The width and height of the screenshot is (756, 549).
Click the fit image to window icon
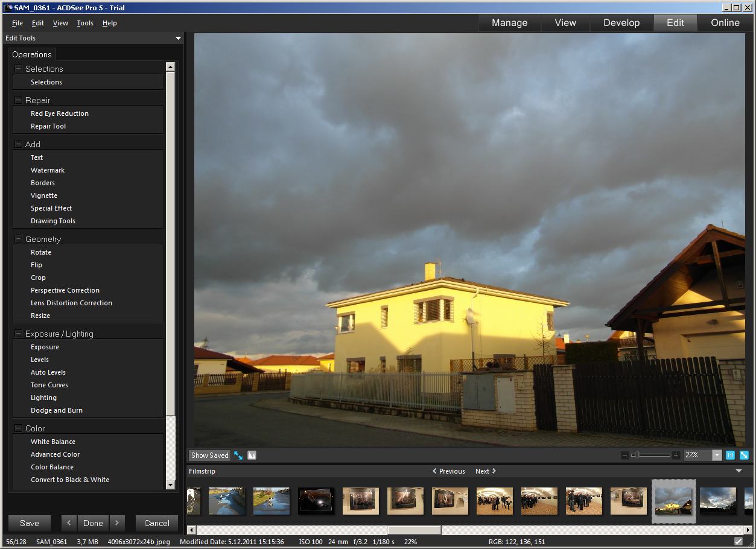pyautogui.click(x=744, y=455)
